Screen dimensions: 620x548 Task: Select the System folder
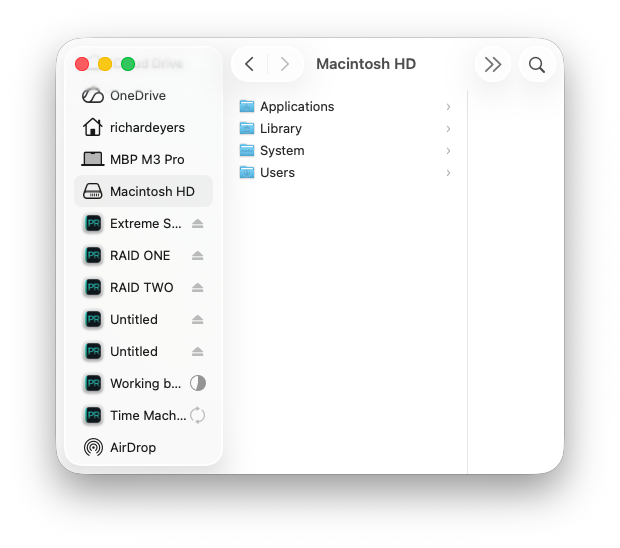click(346, 151)
